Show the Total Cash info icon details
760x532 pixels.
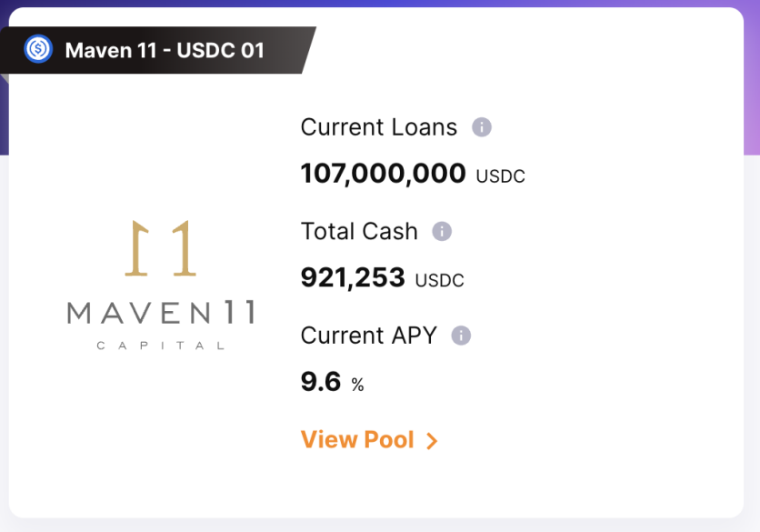click(x=442, y=231)
